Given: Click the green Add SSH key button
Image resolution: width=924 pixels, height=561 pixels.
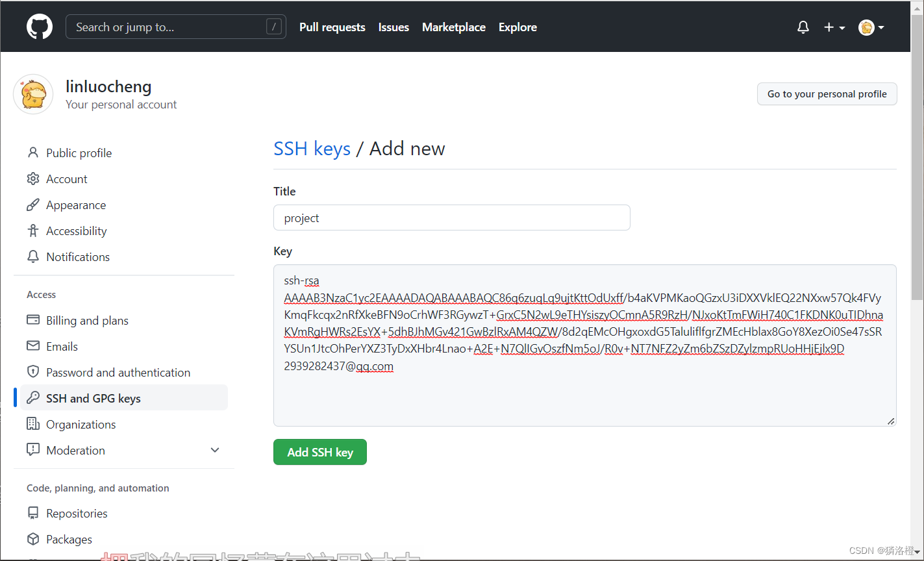Looking at the screenshot, I should pyautogui.click(x=320, y=452).
